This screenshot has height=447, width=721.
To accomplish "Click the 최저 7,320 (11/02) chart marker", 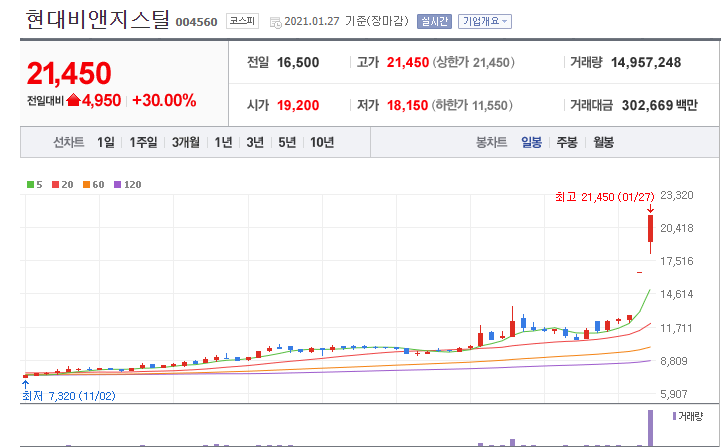I will (x=69, y=396).
